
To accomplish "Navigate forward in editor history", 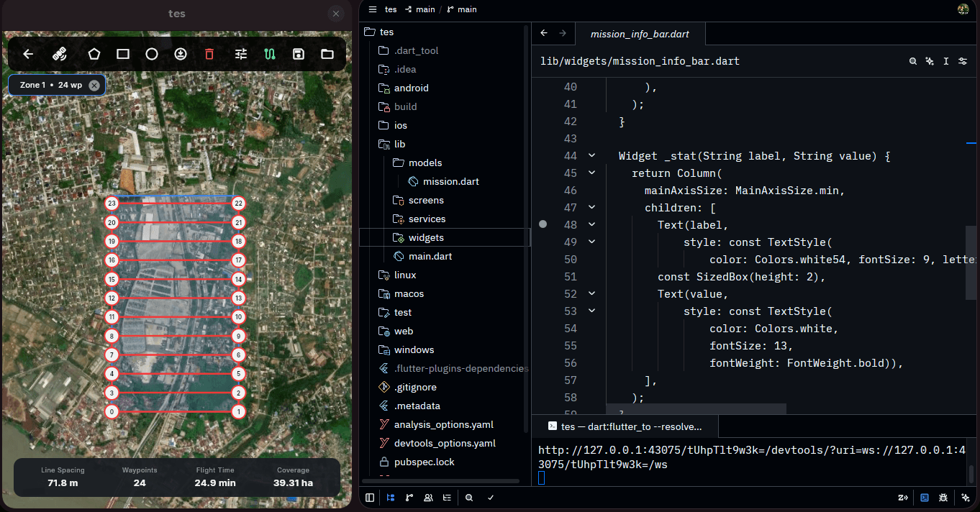I will click(563, 33).
